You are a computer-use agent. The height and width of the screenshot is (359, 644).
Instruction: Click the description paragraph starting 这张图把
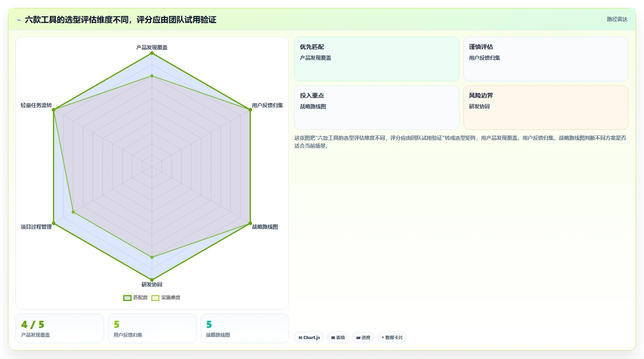pos(461,142)
